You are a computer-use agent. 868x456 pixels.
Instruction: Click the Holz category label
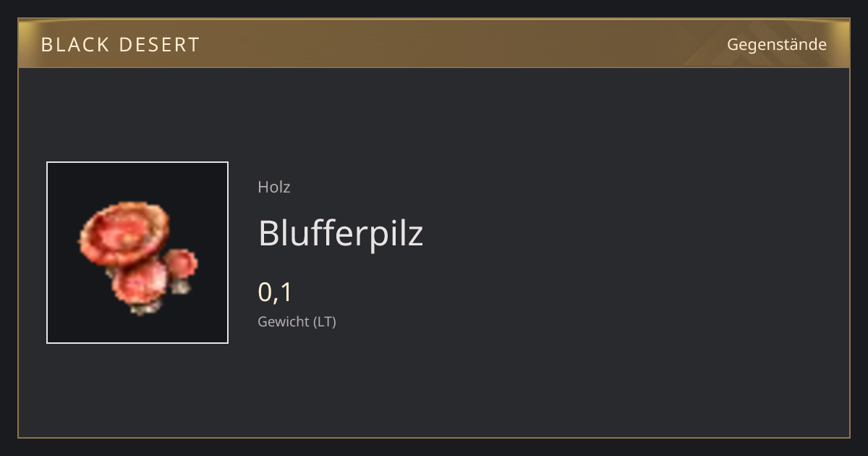pos(274,187)
